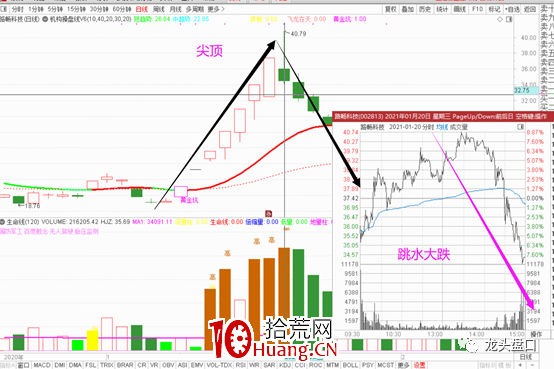The image size is (554, 369).
Task: Select the 5分钟 period tab
Action: (x=55, y=9)
